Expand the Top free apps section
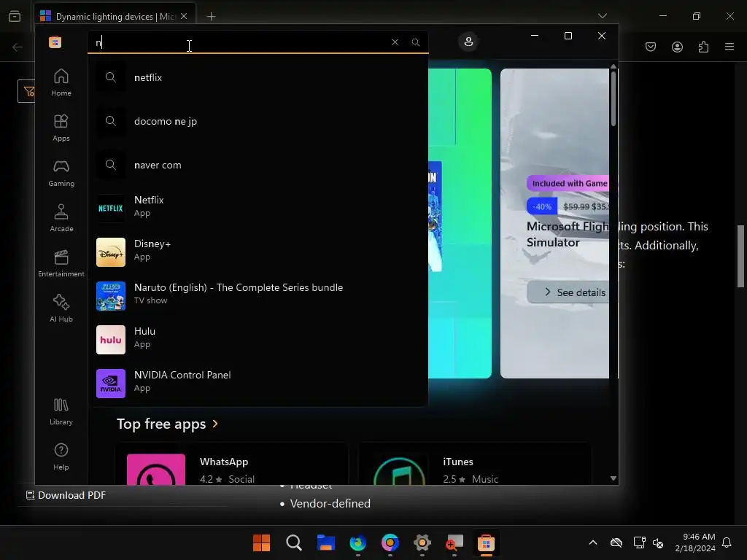Image resolution: width=747 pixels, height=560 pixels. (x=215, y=424)
